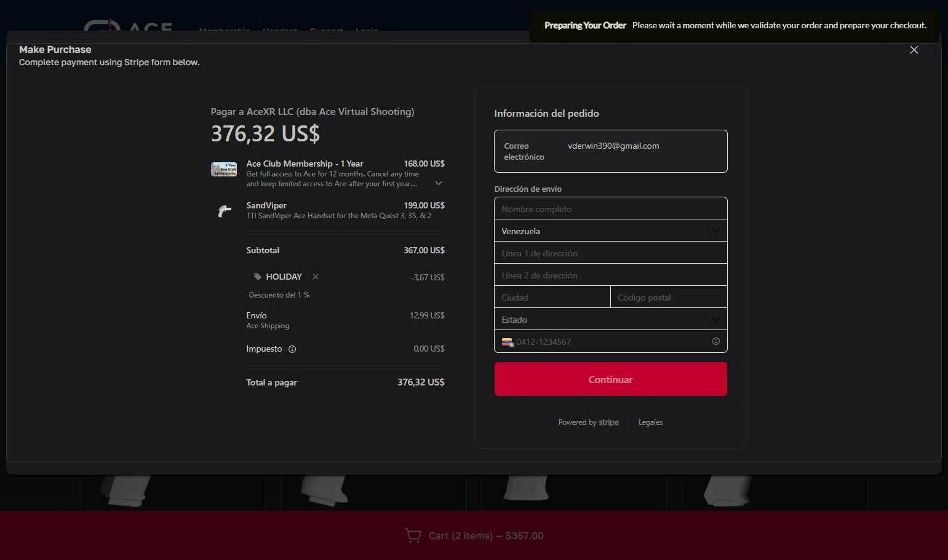
Task: Select the SandViper product name
Action: 266,205
